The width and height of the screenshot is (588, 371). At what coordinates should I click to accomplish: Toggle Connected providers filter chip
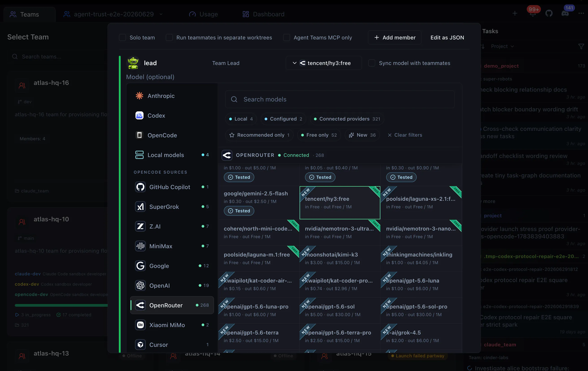347,119
